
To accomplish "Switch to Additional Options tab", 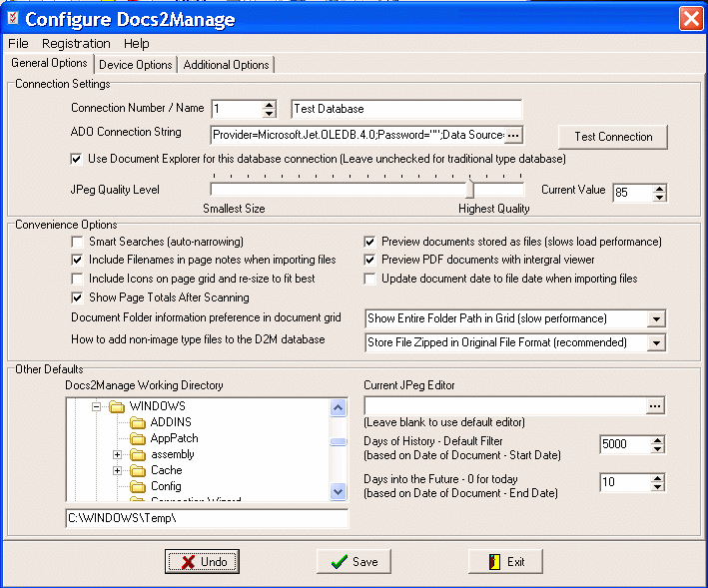I will 226,65.
